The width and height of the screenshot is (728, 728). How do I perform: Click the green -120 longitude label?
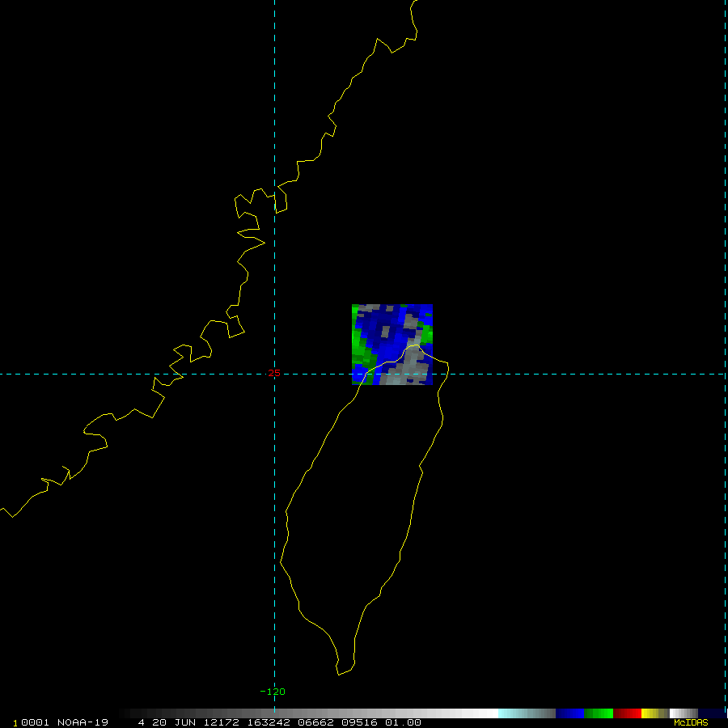point(272,692)
